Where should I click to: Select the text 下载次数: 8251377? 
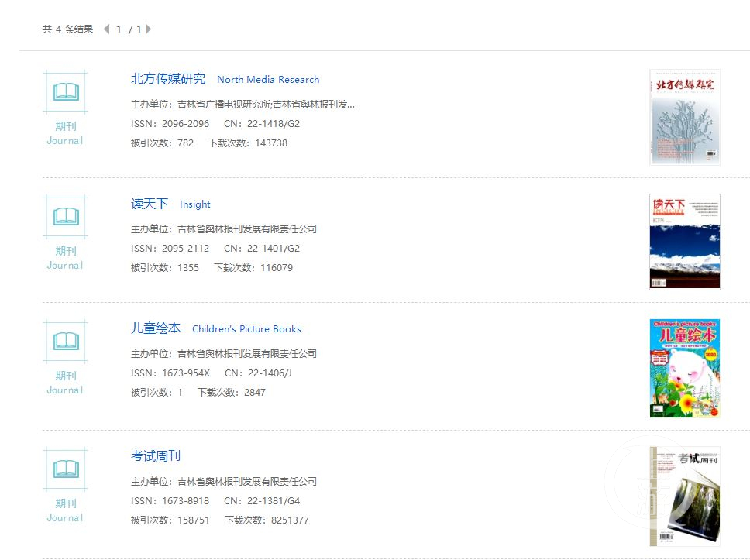267,520
